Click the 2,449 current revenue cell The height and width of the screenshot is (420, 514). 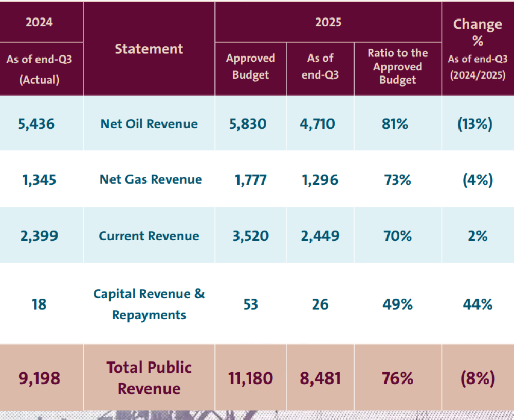(x=320, y=236)
